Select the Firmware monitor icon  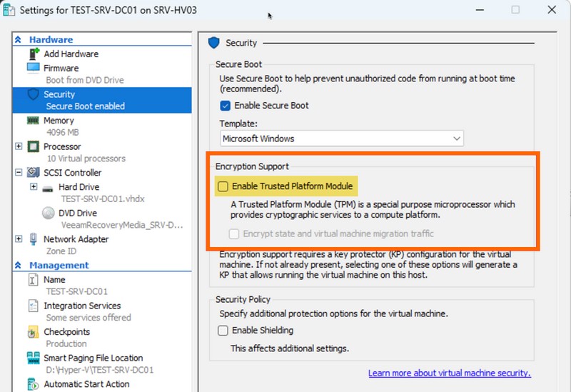pyautogui.click(x=33, y=68)
